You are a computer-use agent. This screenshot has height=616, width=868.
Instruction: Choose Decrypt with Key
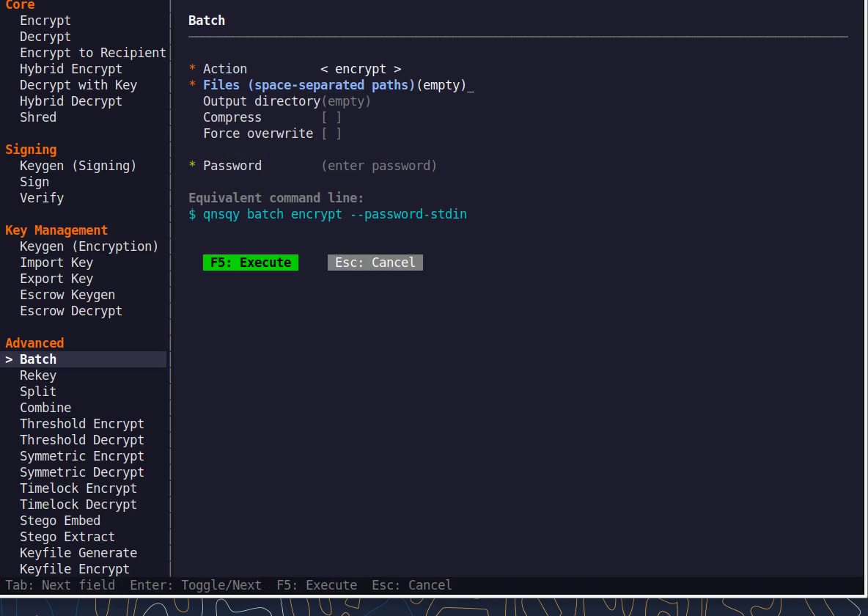pos(78,85)
